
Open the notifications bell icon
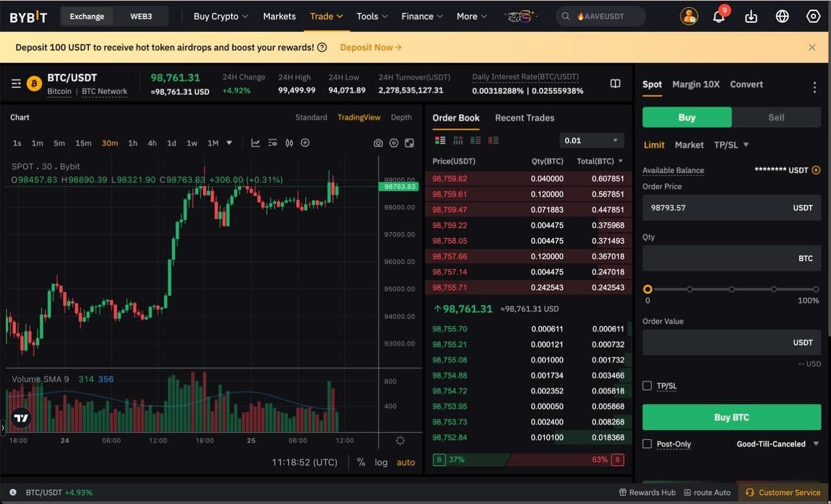pos(719,16)
